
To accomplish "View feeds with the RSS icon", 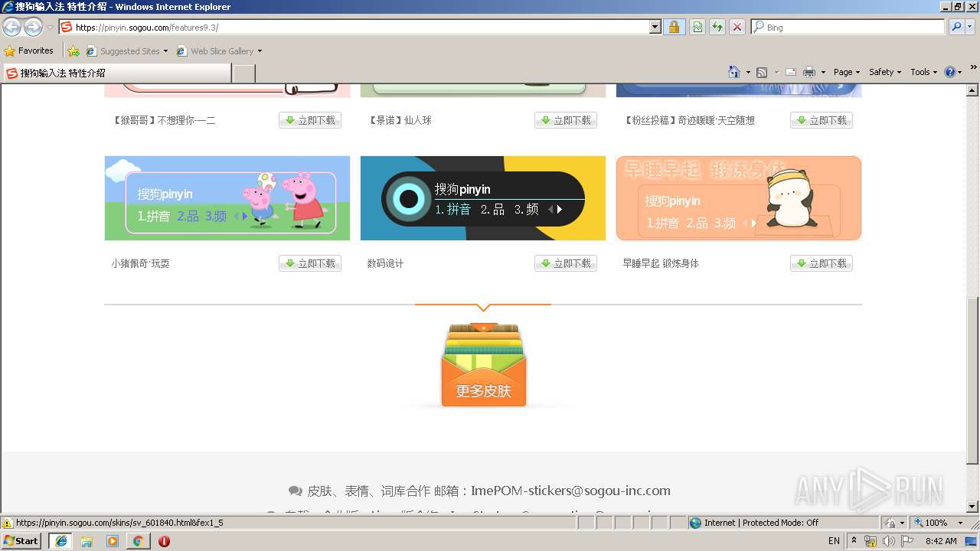I will point(762,72).
